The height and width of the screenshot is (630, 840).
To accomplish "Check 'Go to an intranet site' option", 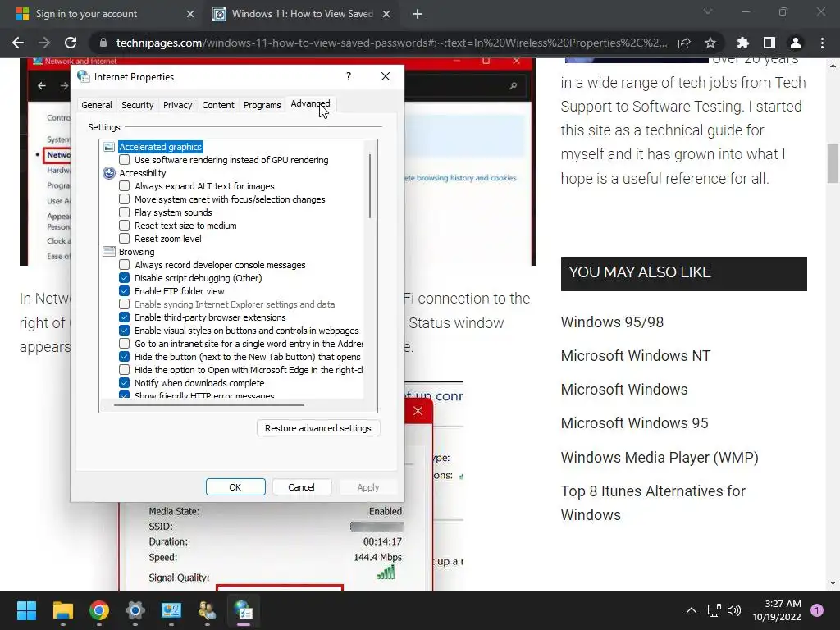I will click(125, 344).
